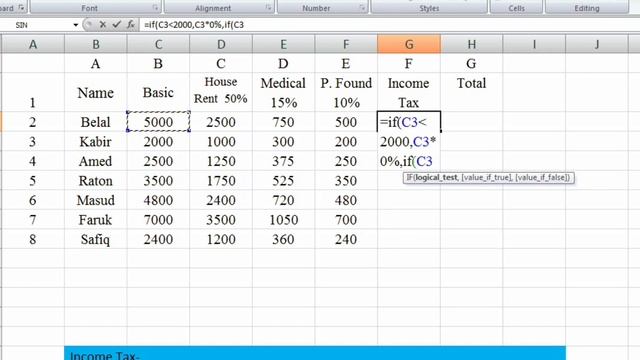Open the Number group dialog launcher
Image resolution: width=640 pixels, height=360 pixels.
(x=362, y=8)
